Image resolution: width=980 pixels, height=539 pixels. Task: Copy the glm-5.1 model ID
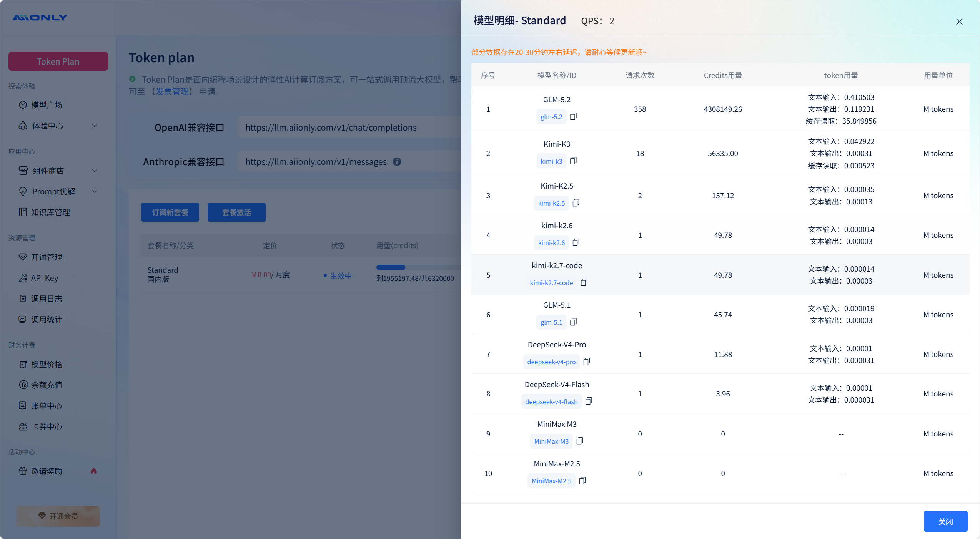click(573, 322)
